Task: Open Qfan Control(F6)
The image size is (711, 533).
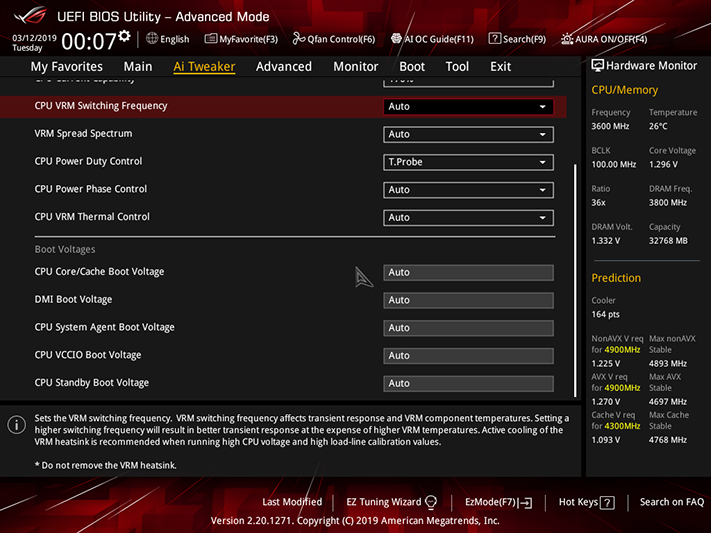Action: coord(334,39)
